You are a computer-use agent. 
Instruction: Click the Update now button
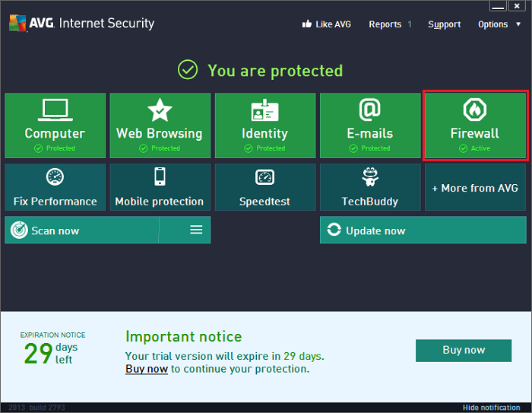click(x=423, y=230)
